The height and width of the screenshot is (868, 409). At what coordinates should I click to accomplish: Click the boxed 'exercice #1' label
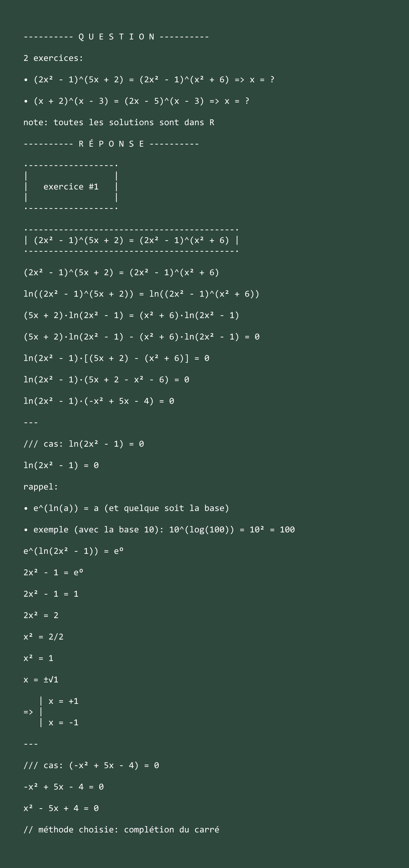point(71,187)
